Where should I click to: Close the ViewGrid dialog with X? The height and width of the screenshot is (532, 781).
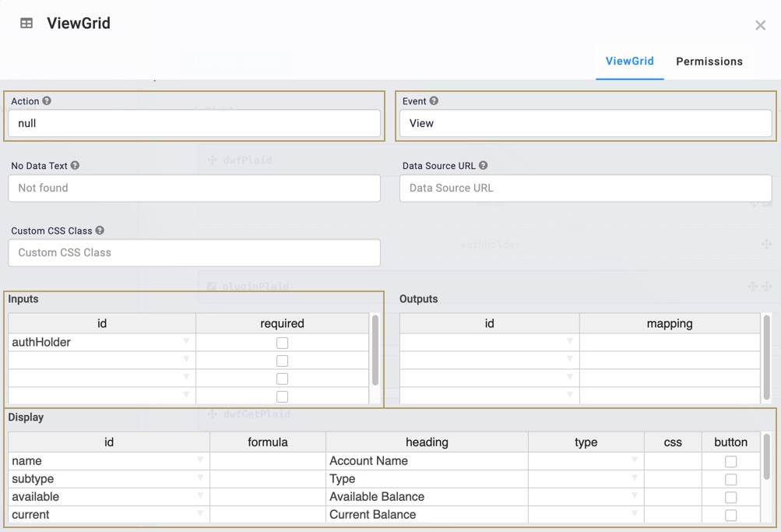[x=760, y=26]
